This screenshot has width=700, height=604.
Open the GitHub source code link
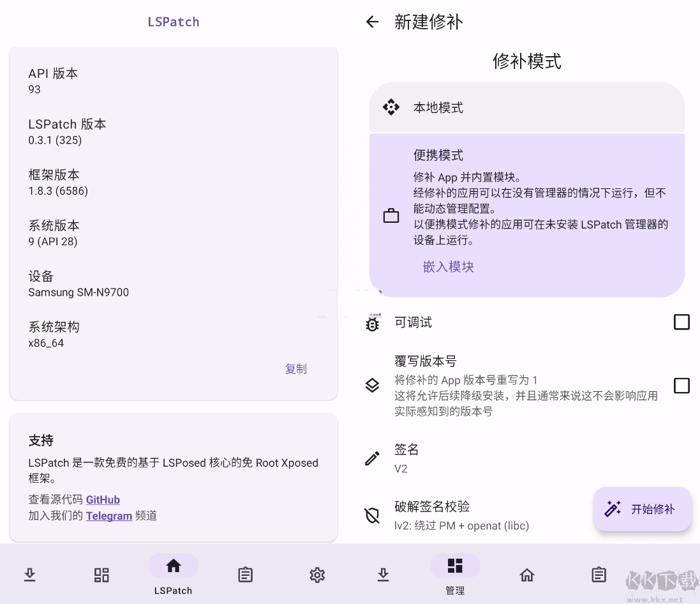click(103, 499)
